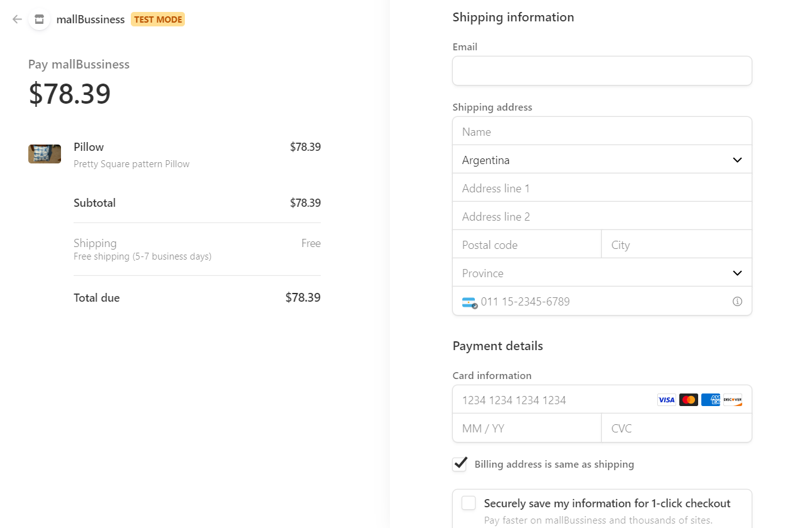This screenshot has width=812, height=528.
Task: Click the American Express card icon
Action: [x=710, y=400]
